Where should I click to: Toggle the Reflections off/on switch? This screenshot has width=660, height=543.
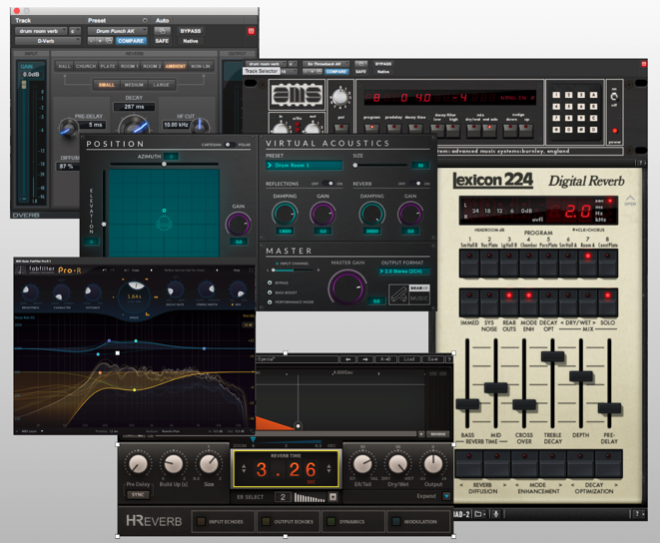point(328,183)
